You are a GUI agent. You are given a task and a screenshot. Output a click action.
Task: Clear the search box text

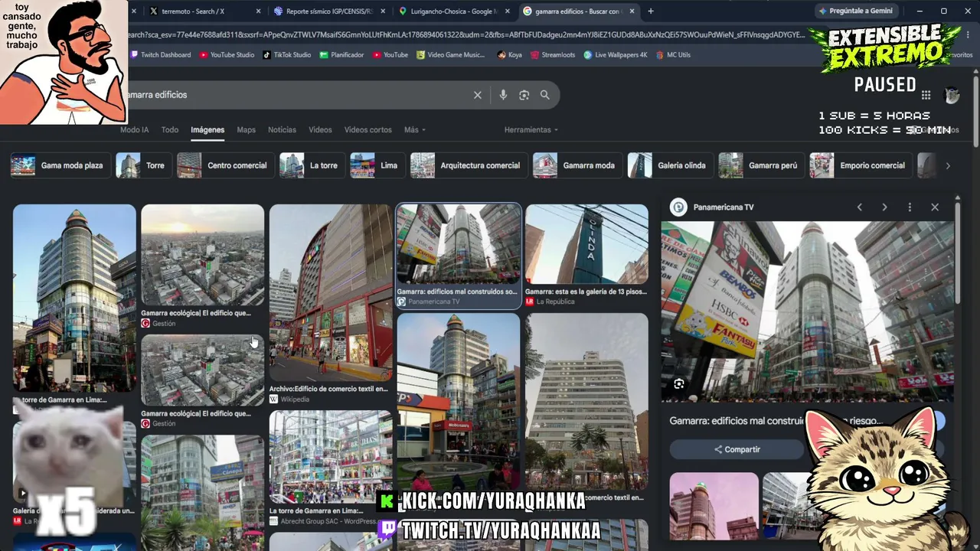pyautogui.click(x=478, y=95)
